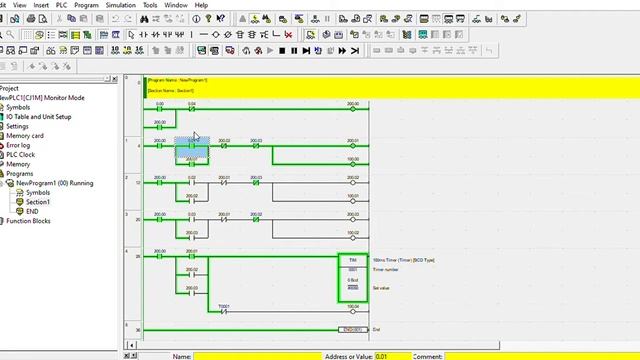
Task: Select END section in project tree
Action: point(32,211)
